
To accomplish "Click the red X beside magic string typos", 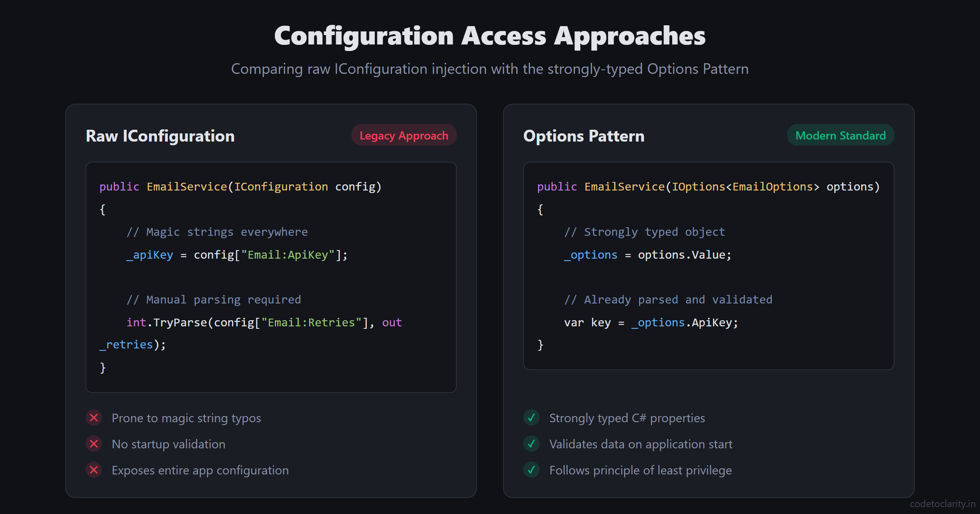I will coord(94,418).
